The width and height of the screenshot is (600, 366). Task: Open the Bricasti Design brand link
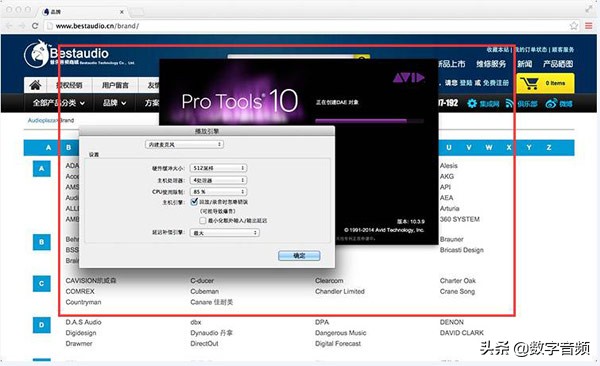pyautogui.click(x=461, y=250)
